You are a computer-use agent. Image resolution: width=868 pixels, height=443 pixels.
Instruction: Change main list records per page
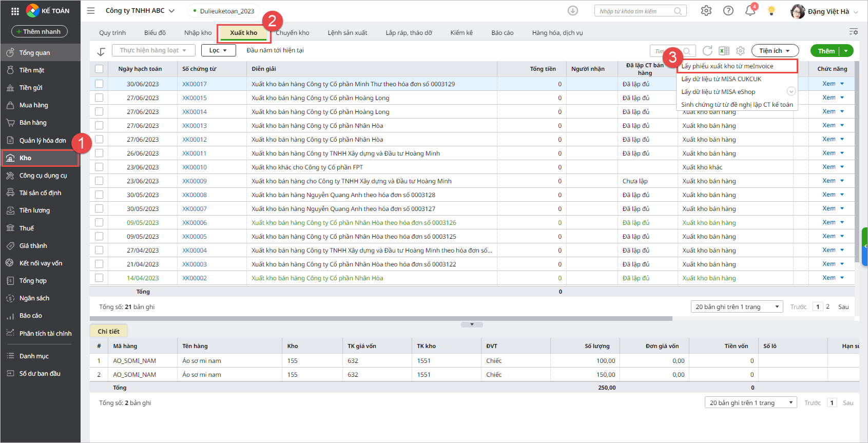pos(737,307)
